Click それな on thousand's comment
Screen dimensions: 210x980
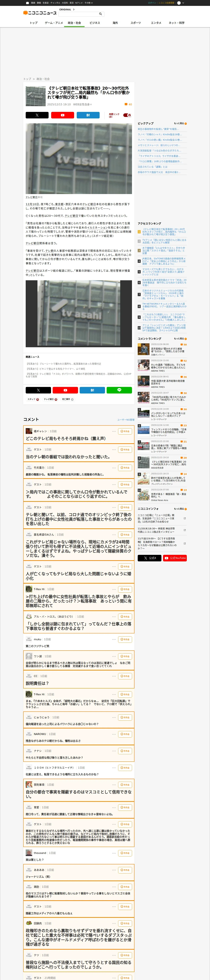[125, 853]
